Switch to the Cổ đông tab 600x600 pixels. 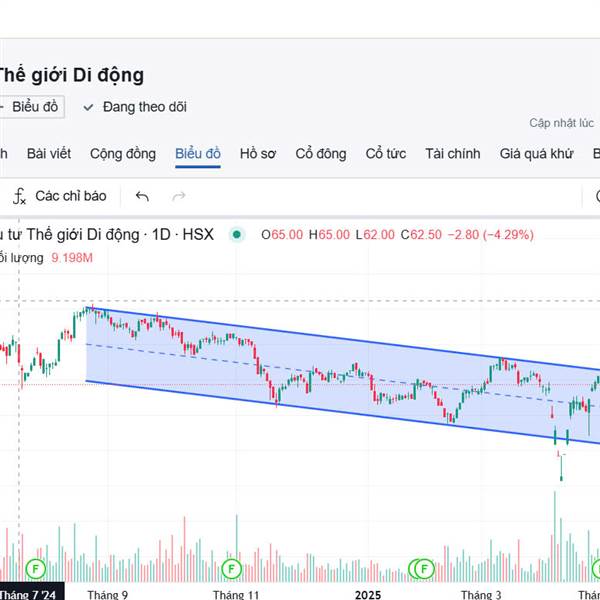[x=321, y=154]
